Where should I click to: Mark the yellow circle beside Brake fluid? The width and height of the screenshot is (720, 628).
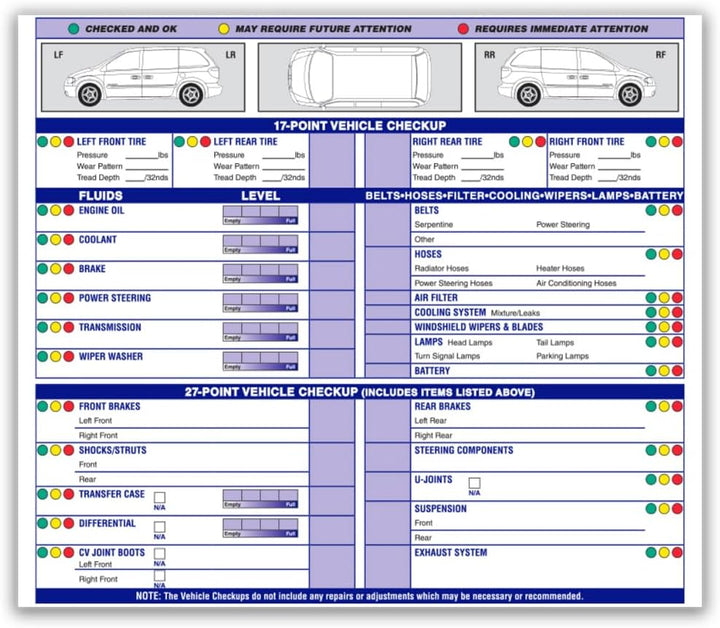click(56, 269)
